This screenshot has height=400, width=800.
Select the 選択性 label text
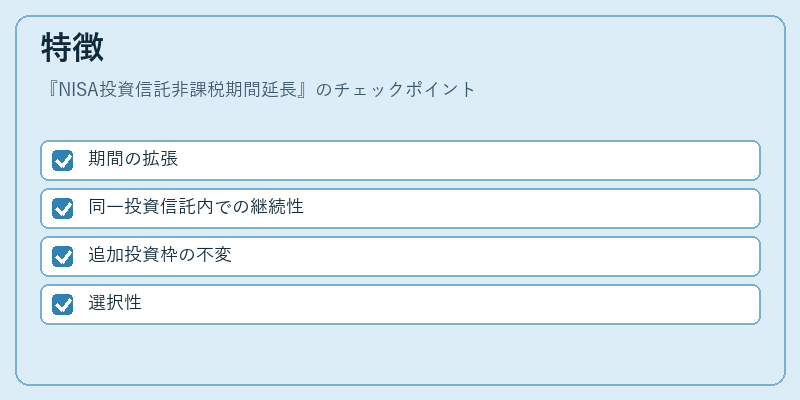[x=115, y=303]
